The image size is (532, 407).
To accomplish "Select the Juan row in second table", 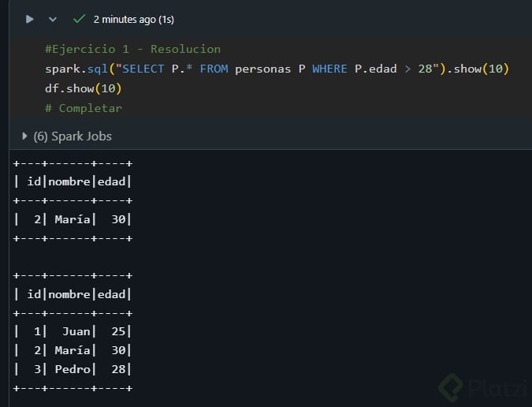I will click(73, 332).
